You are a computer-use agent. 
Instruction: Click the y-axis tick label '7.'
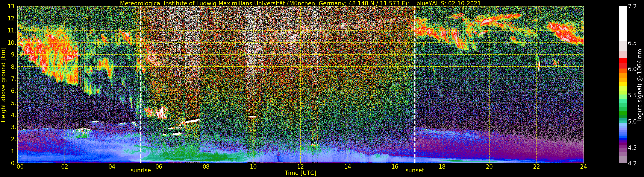pos(13,79)
